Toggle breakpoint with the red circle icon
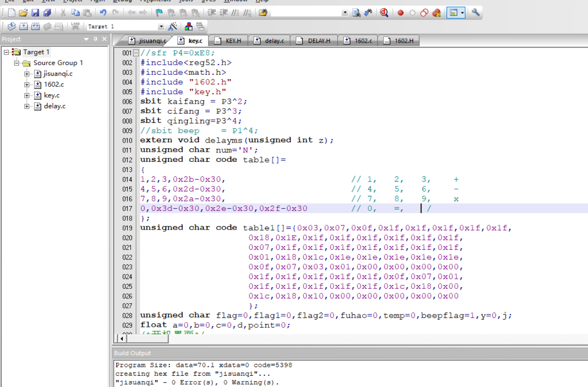This screenshot has height=387, width=588. (400, 13)
